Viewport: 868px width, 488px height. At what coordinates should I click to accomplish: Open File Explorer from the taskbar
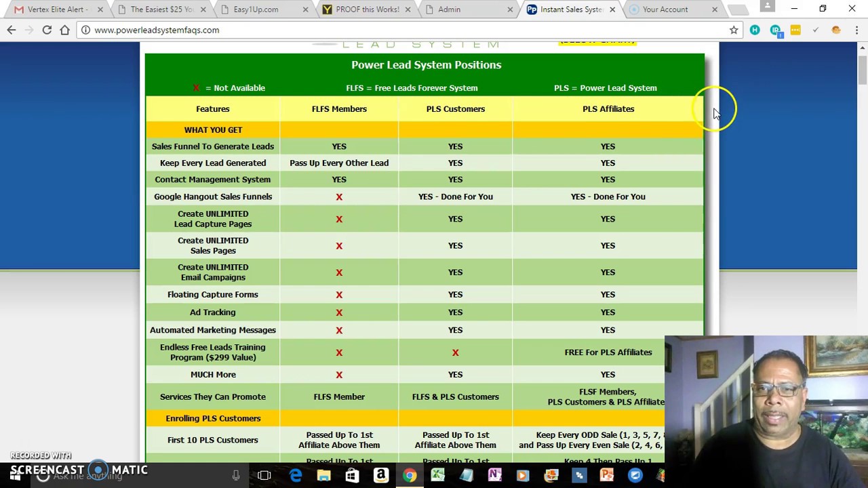324,476
